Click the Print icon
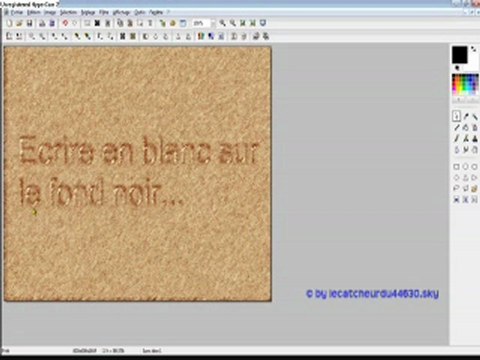The image size is (480, 360). point(42,23)
